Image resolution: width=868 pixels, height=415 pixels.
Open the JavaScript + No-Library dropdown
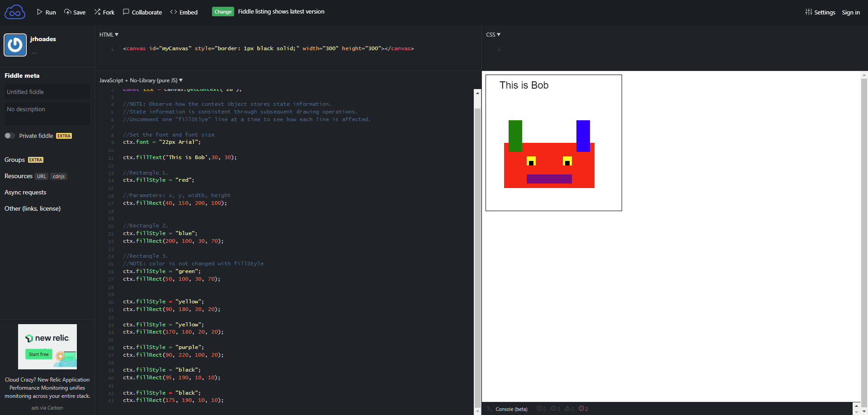click(x=141, y=80)
